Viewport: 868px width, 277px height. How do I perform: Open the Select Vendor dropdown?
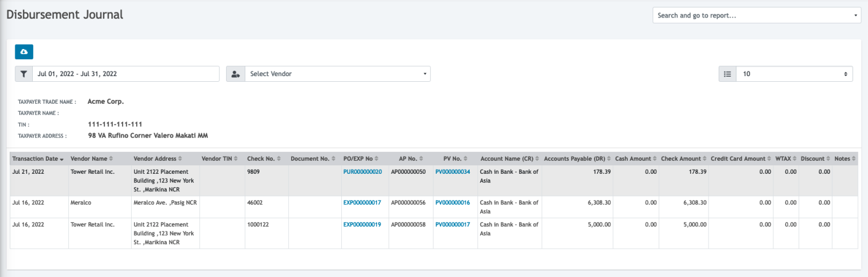click(337, 74)
